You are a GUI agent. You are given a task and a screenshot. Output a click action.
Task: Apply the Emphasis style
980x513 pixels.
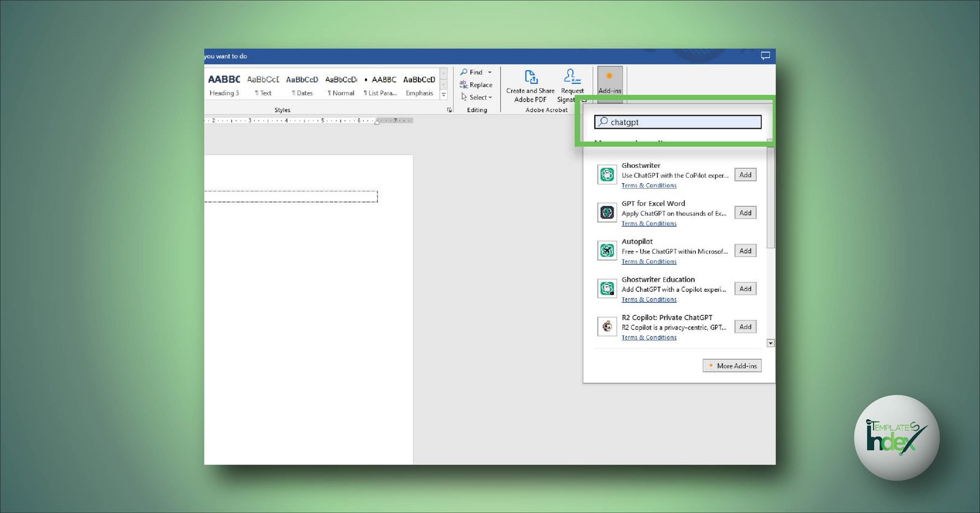(420, 85)
